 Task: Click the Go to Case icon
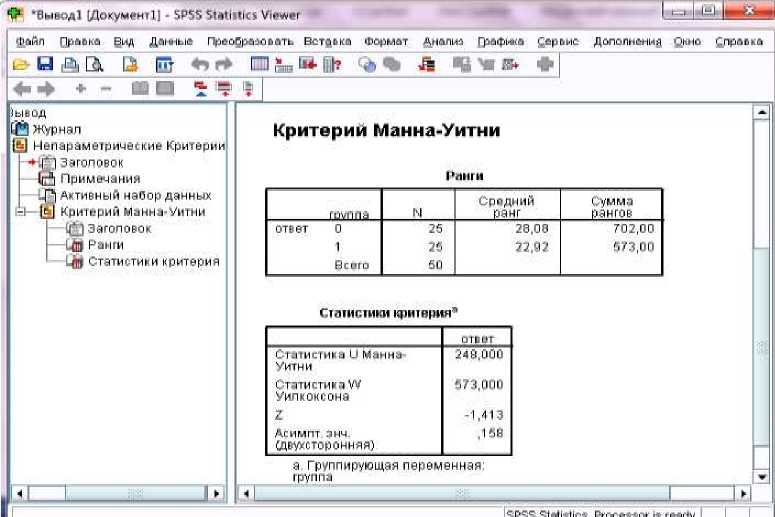[x=284, y=65]
